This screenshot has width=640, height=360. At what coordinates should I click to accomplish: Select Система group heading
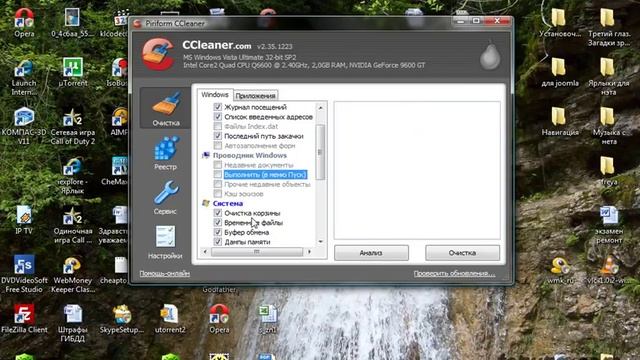coord(228,203)
